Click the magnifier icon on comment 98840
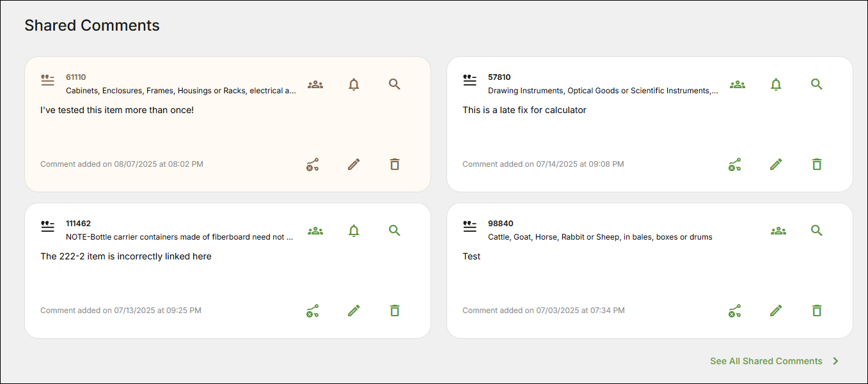The height and width of the screenshot is (384, 868). point(817,231)
